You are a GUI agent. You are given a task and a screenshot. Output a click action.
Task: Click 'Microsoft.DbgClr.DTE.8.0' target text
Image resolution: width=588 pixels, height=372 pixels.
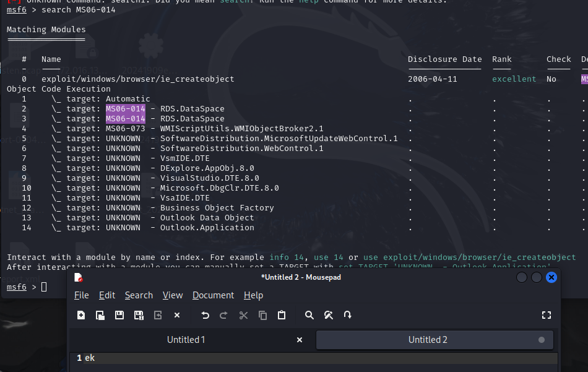pos(219,188)
